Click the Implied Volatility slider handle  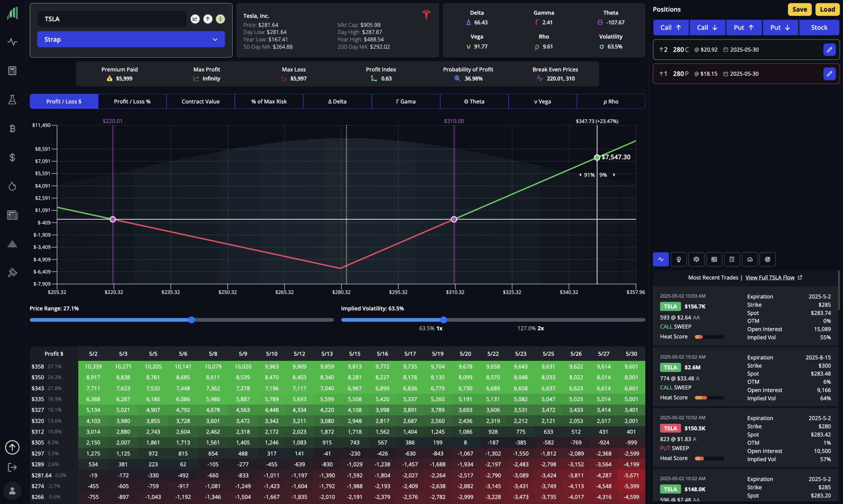pyautogui.click(x=443, y=320)
